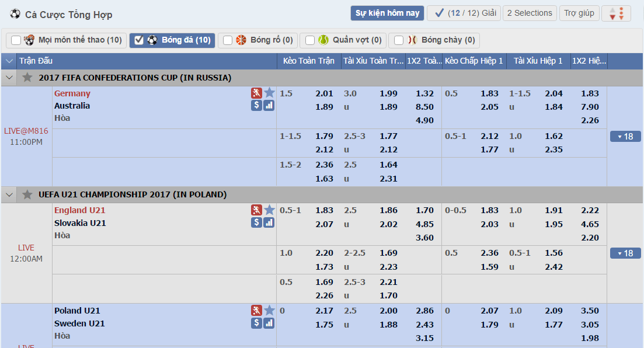The image size is (644, 348).
Task: Bet Sweden U21 1X2 full-time at 2.43
Action: coord(424,325)
